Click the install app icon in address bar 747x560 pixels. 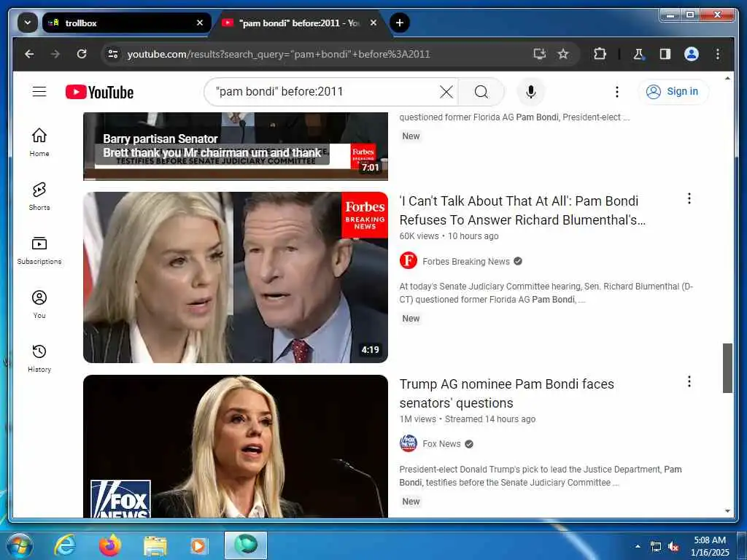[x=539, y=54]
